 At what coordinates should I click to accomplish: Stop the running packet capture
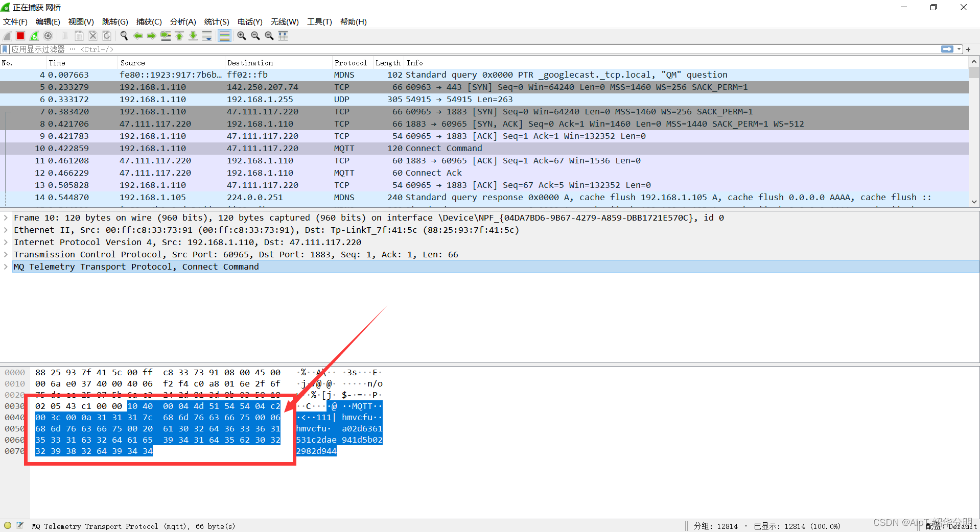click(x=20, y=36)
